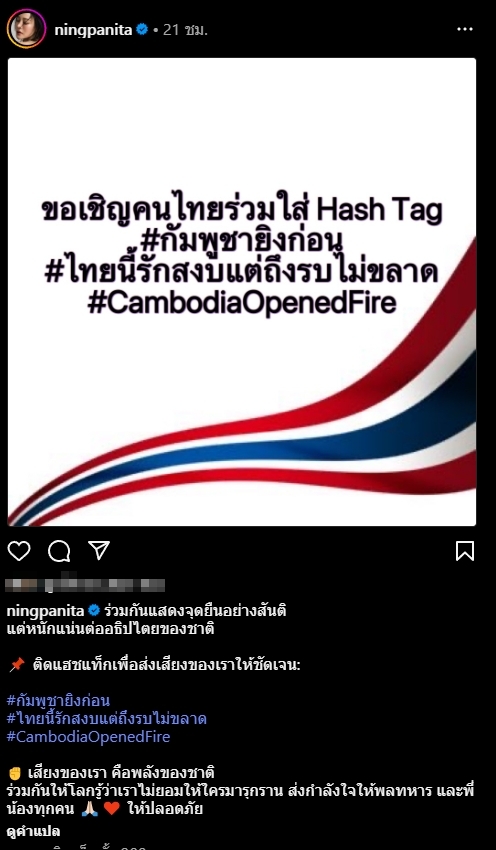View the blurred likes count under icons
This screenshot has height=850, width=496.
pos(85,584)
